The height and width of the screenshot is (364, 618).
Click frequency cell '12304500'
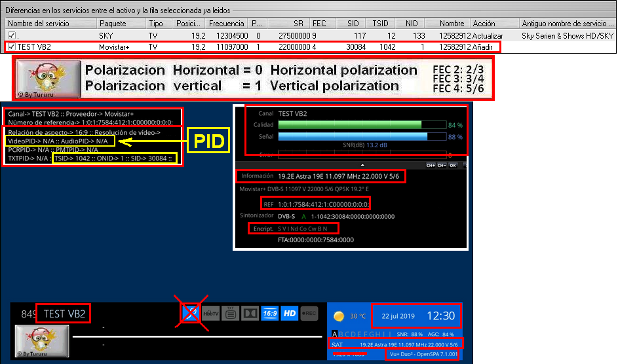[232, 36]
